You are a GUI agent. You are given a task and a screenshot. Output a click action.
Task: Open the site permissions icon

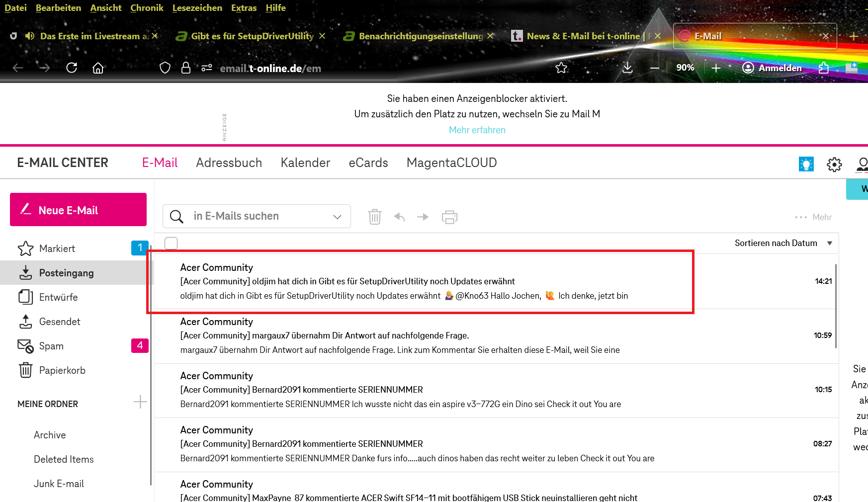207,68
